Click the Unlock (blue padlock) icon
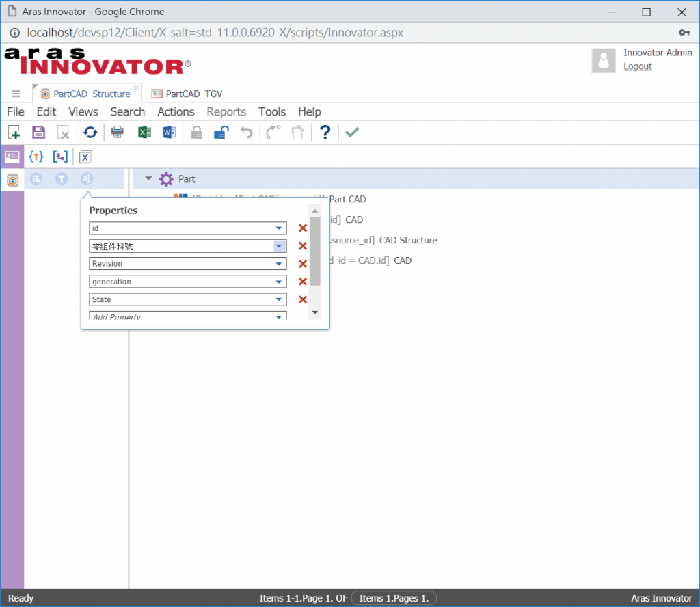This screenshot has width=700, height=607. pos(221,133)
